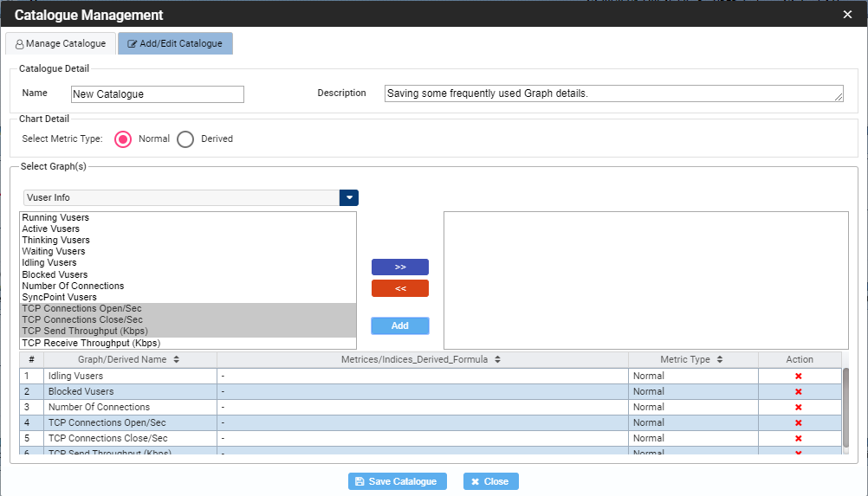868x496 pixels.
Task: Select Idling Vusers in the graph list
Action: click(x=188, y=262)
